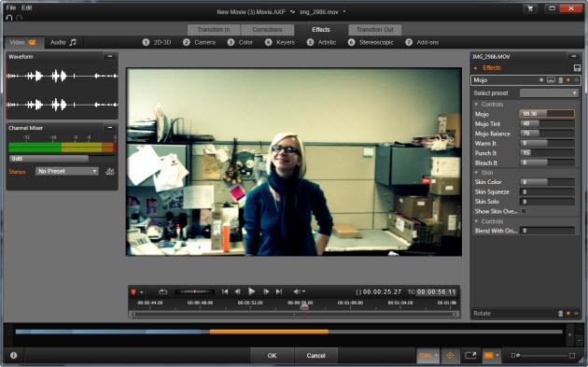Image resolution: width=588 pixels, height=367 pixels.
Task: Collapse the lower Controls section above Blend
Action: pos(476,221)
